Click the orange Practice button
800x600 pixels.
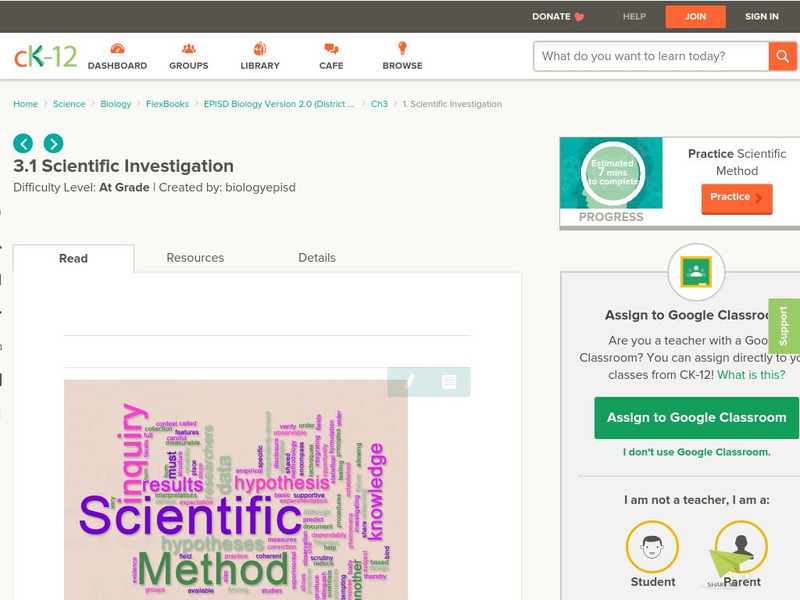[x=736, y=198]
